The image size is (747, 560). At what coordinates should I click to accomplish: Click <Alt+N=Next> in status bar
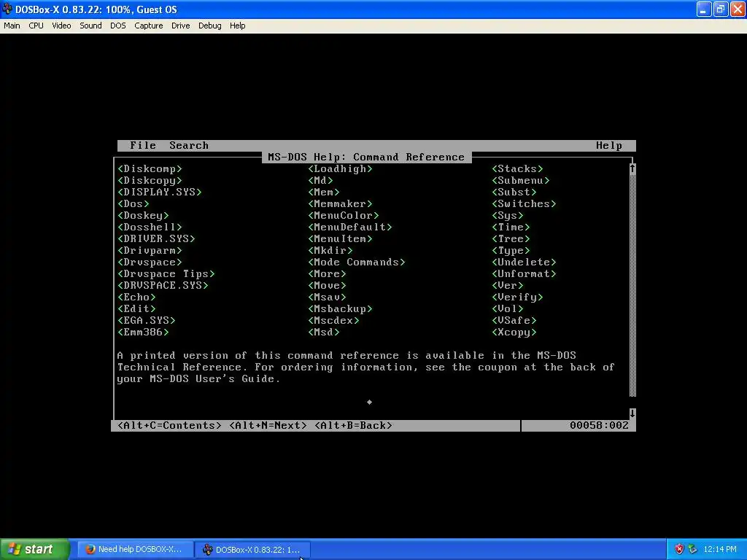click(x=268, y=425)
